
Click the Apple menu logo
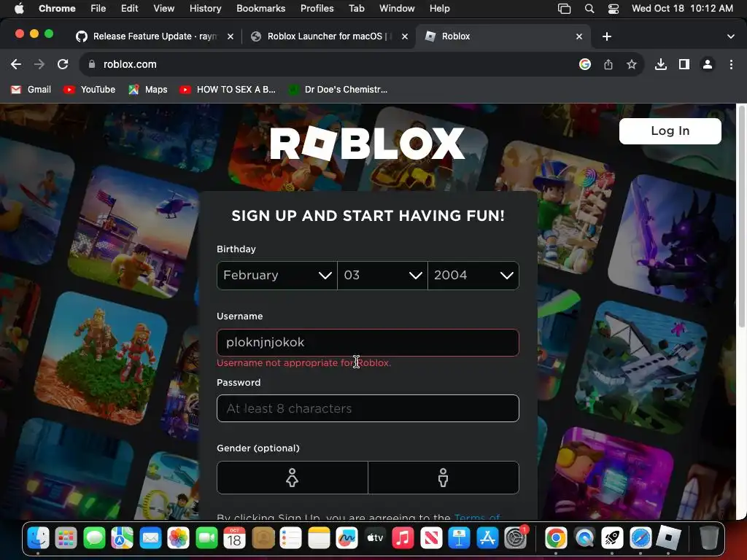(x=19, y=9)
